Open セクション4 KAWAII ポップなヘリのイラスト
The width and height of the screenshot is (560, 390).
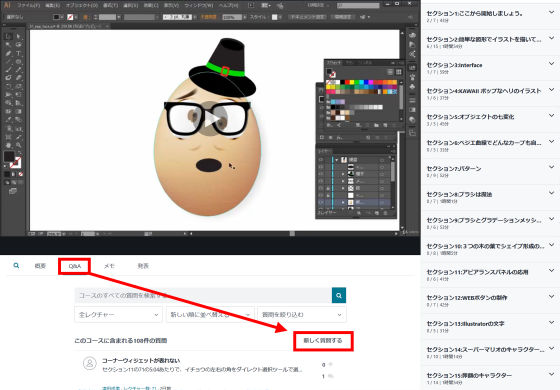[484, 91]
